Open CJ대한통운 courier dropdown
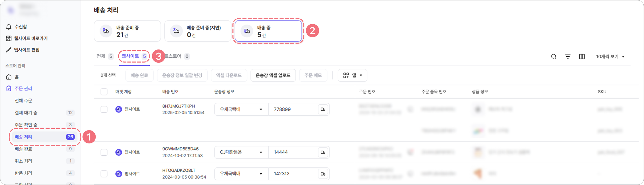 241,152
